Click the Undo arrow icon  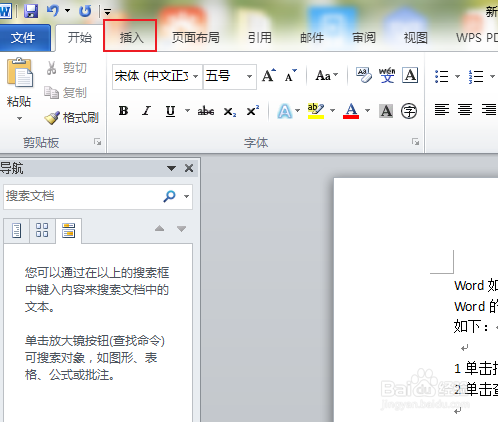(x=53, y=11)
